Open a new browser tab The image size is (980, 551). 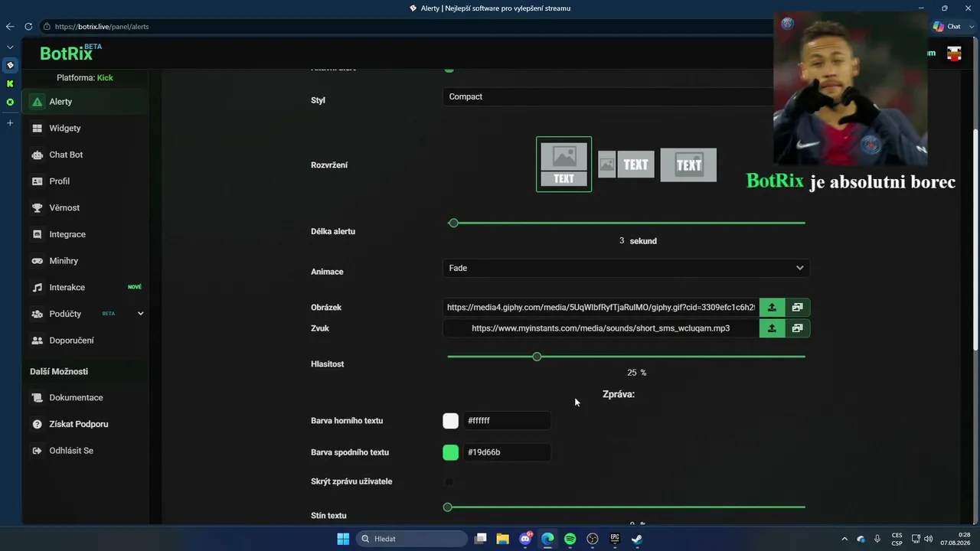coord(10,122)
